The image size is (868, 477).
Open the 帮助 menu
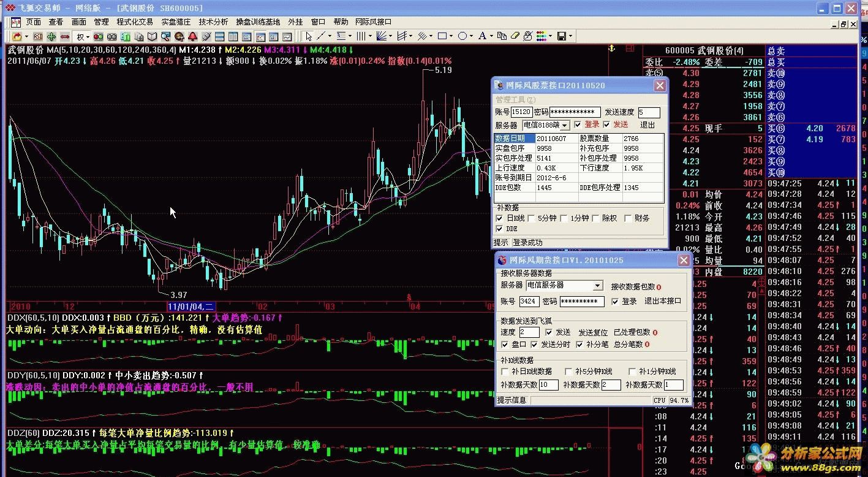tap(341, 21)
